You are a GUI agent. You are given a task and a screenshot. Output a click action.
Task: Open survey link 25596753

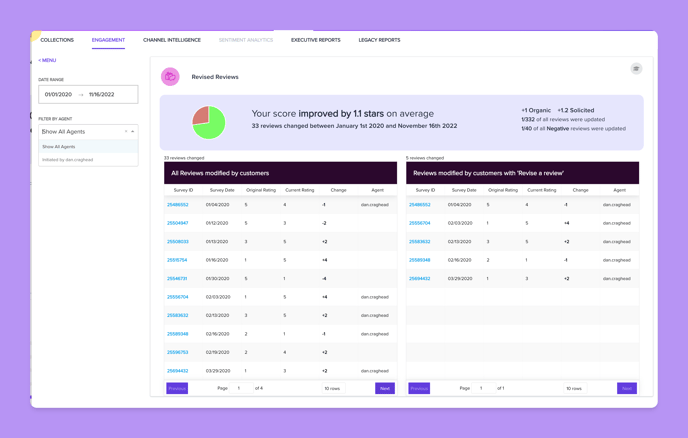coord(178,352)
